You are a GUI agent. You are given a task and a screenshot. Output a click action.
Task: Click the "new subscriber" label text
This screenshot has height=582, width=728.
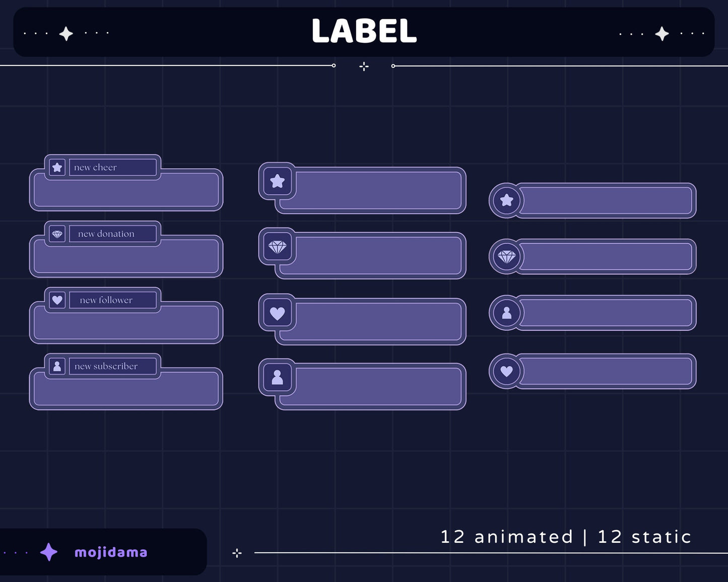(106, 366)
